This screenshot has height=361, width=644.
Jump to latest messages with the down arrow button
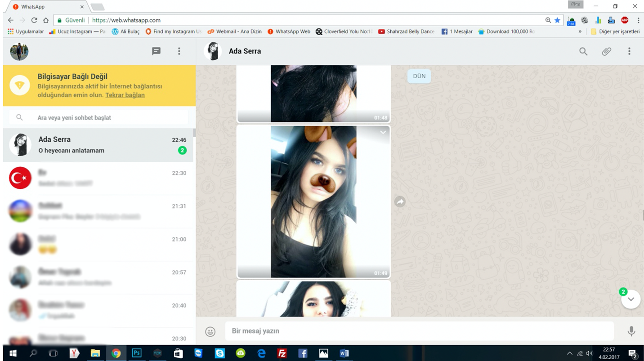[x=631, y=299]
